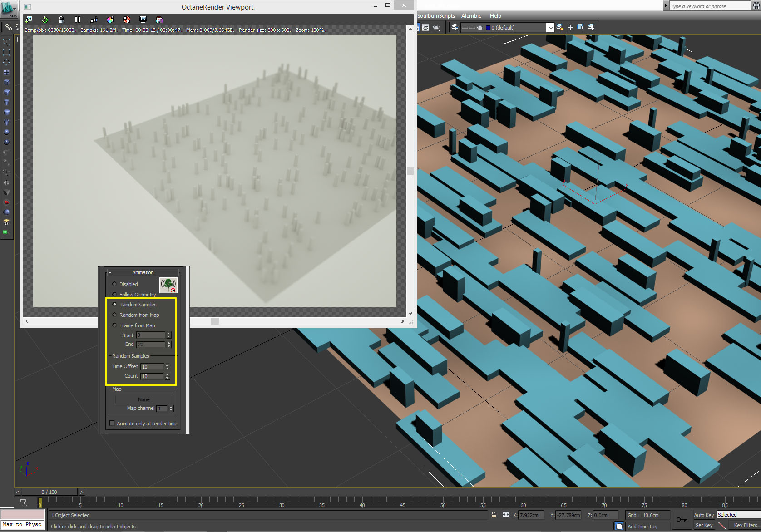Click the absolute transform mode icon beside X field
The width and height of the screenshot is (761, 532).
coord(506,515)
